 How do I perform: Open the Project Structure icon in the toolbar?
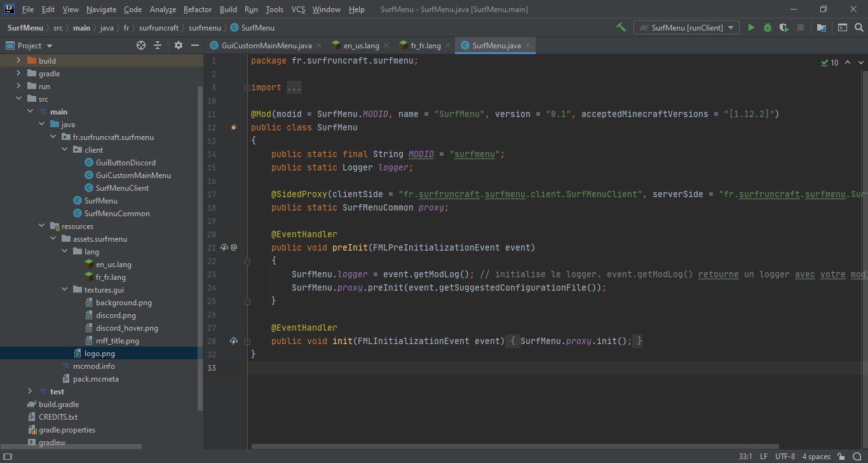822,27
